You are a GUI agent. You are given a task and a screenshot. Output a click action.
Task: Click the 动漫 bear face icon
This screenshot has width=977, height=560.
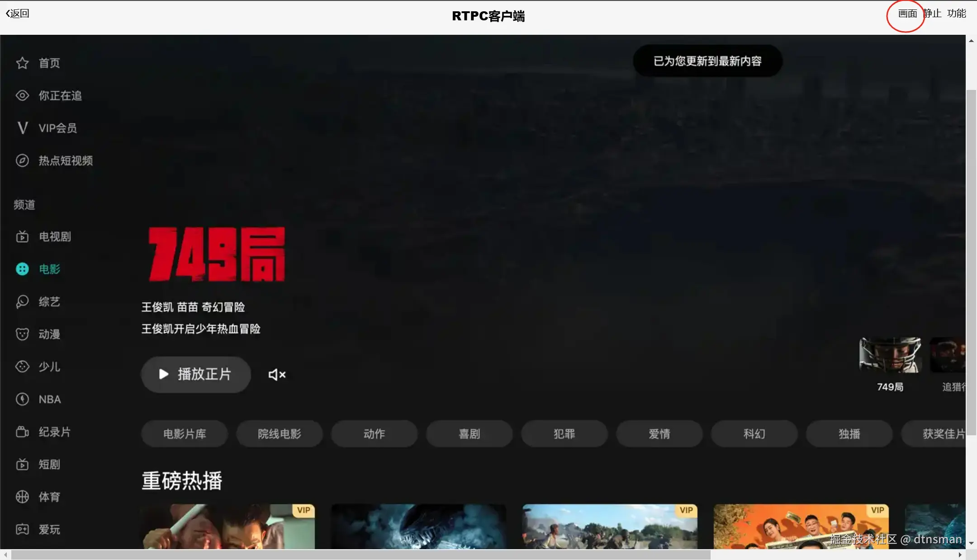click(22, 334)
